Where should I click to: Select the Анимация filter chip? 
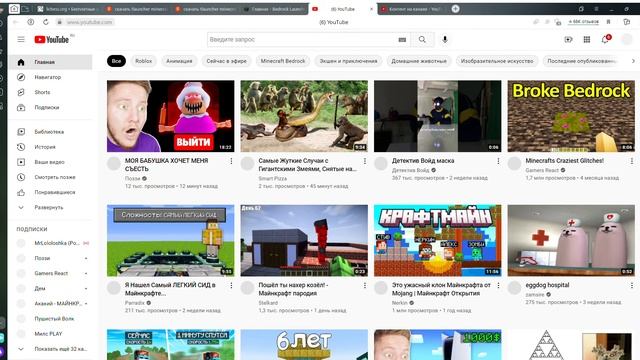[x=179, y=61]
